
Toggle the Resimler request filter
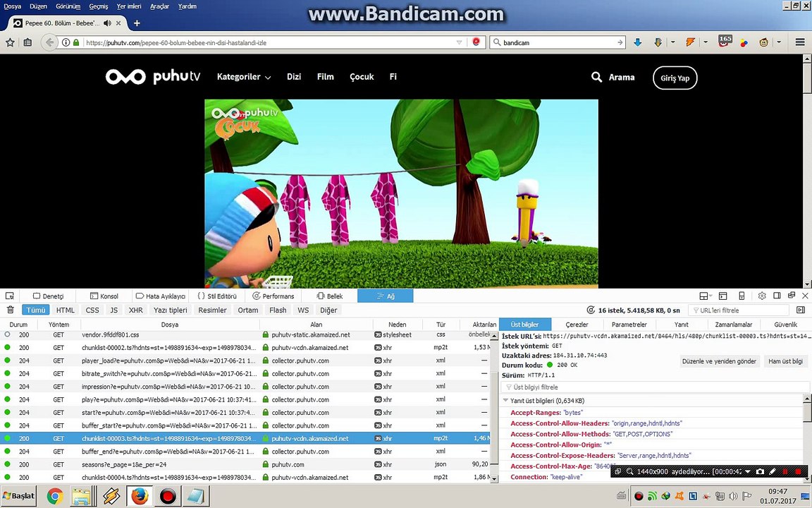click(212, 310)
